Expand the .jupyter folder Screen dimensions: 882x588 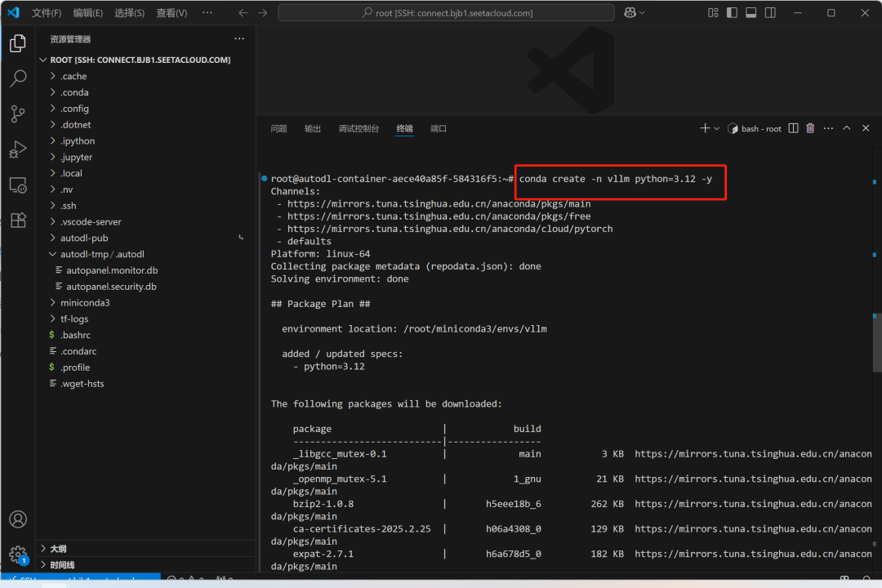click(146, 157)
